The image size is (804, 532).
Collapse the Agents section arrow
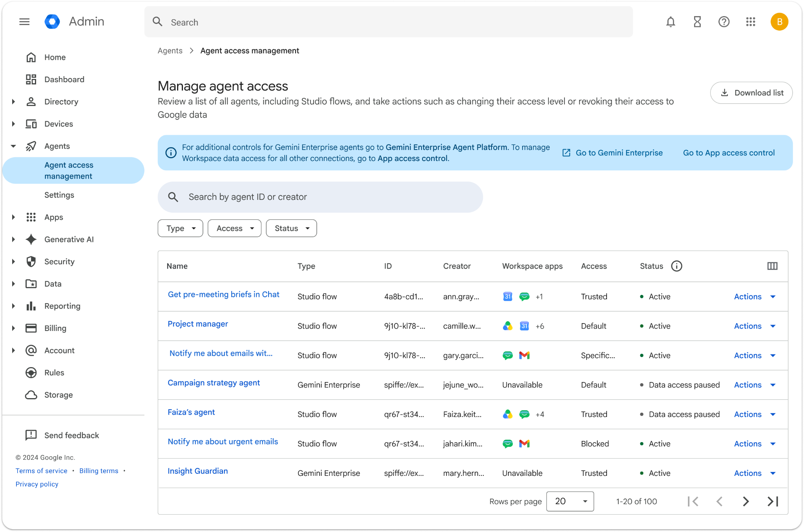click(13, 146)
